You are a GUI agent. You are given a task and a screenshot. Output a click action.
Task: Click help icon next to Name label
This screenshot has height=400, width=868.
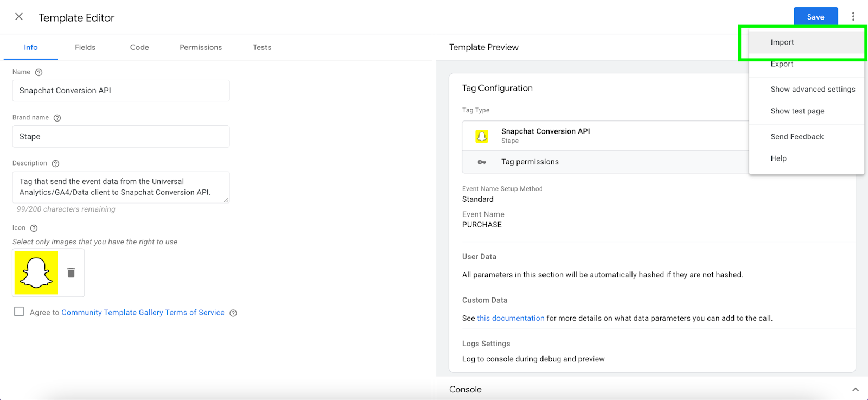coord(39,72)
